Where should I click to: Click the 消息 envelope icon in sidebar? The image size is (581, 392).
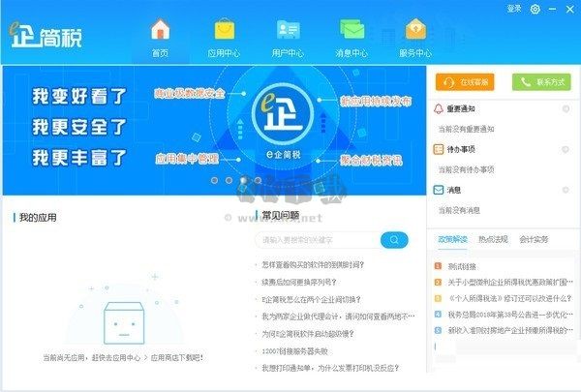click(439, 190)
